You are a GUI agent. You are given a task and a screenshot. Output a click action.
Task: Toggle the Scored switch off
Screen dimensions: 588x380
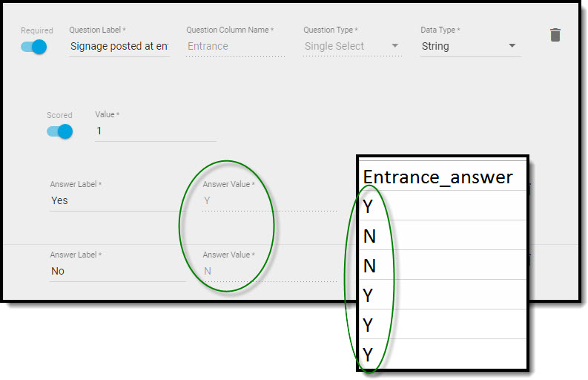pyautogui.click(x=59, y=131)
